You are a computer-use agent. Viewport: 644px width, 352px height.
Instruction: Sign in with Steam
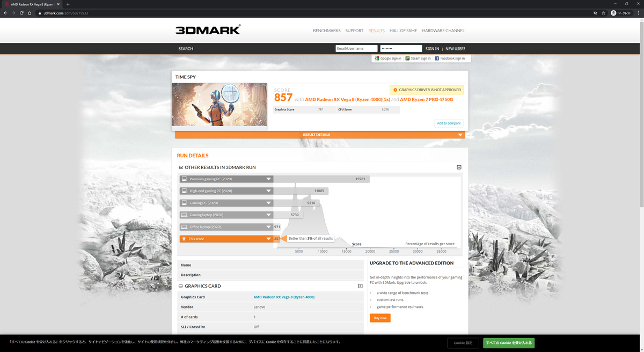[x=418, y=58]
